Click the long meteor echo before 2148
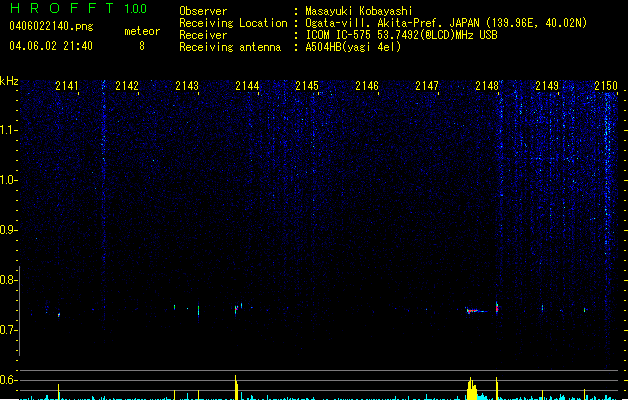 tap(477, 311)
